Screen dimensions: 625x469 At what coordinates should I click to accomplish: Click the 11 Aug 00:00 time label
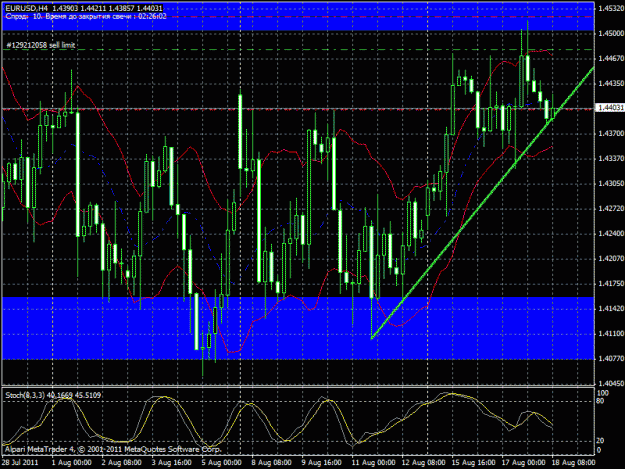click(373, 462)
